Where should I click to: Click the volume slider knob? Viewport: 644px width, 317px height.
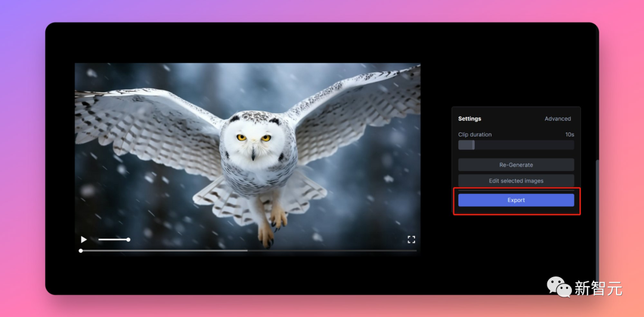click(x=128, y=240)
